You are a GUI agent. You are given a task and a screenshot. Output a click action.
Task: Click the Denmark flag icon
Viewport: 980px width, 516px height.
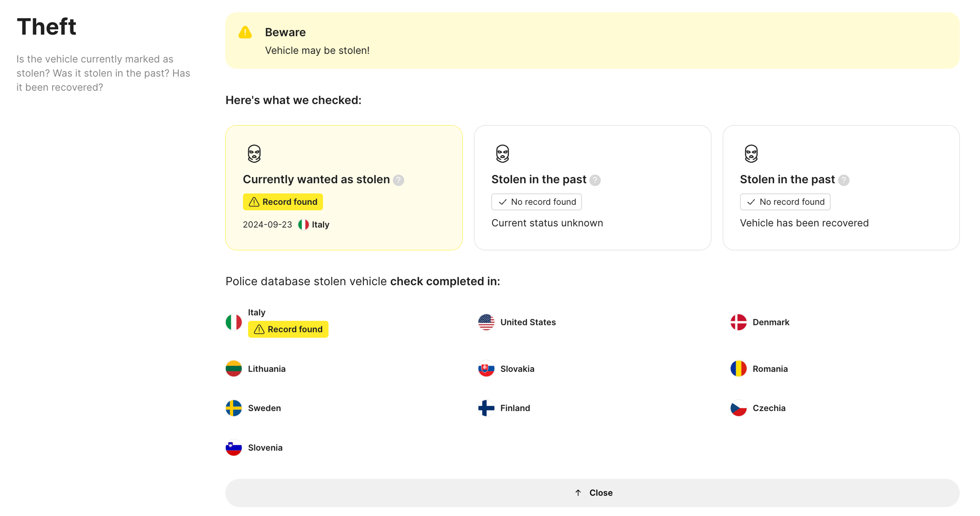coord(738,322)
